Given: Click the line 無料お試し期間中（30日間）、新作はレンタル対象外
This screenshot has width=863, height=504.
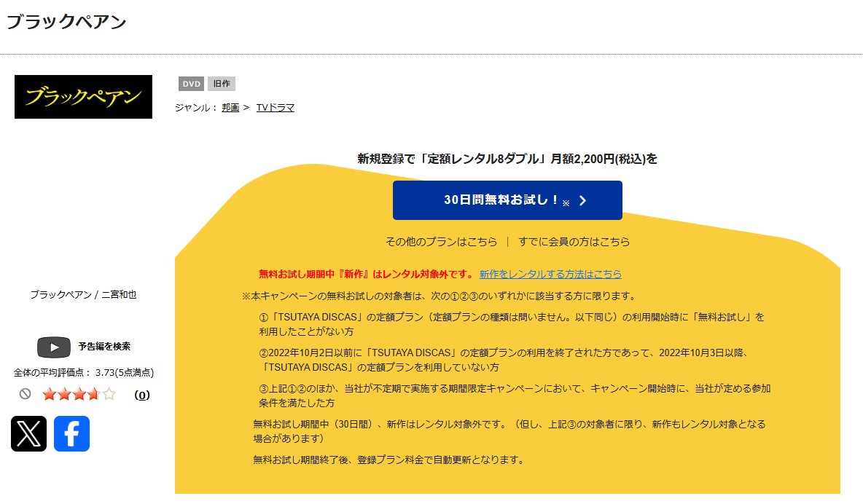Looking at the screenshot, I should click(x=509, y=431).
